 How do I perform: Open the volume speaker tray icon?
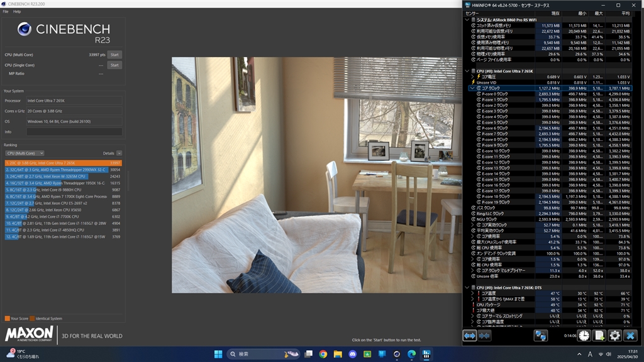(x=608, y=354)
